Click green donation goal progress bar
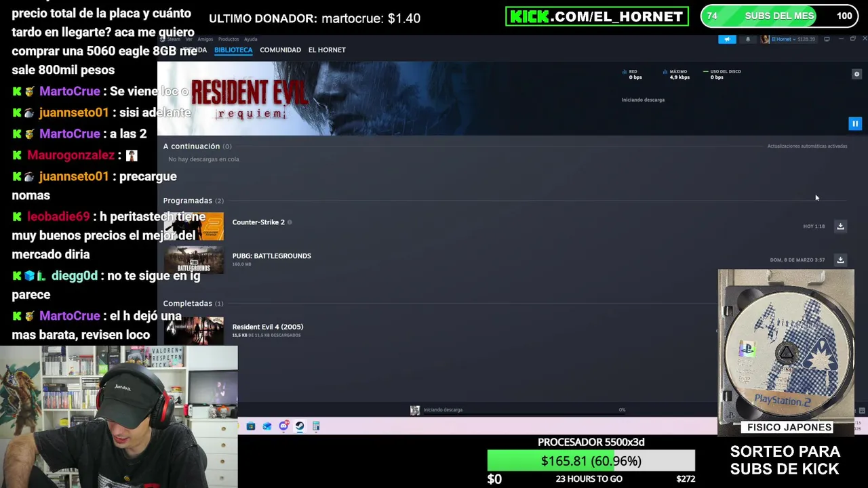 click(x=591, y=461)
